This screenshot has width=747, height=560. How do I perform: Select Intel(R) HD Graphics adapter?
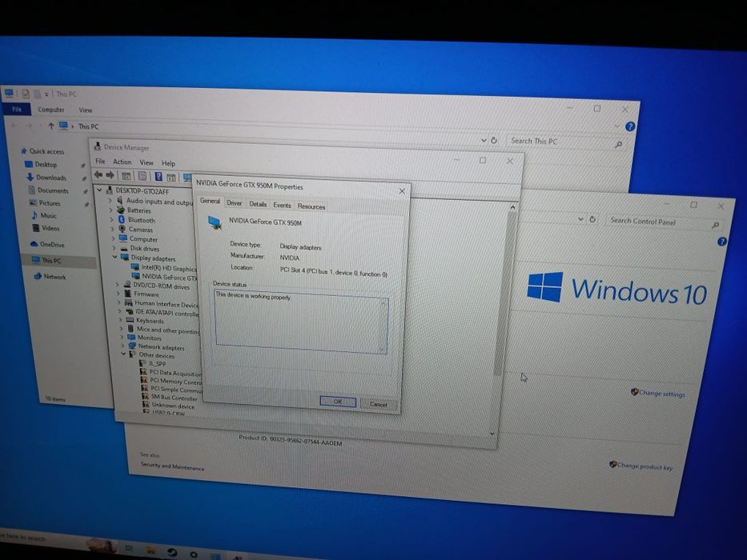(x=169, y=268)
